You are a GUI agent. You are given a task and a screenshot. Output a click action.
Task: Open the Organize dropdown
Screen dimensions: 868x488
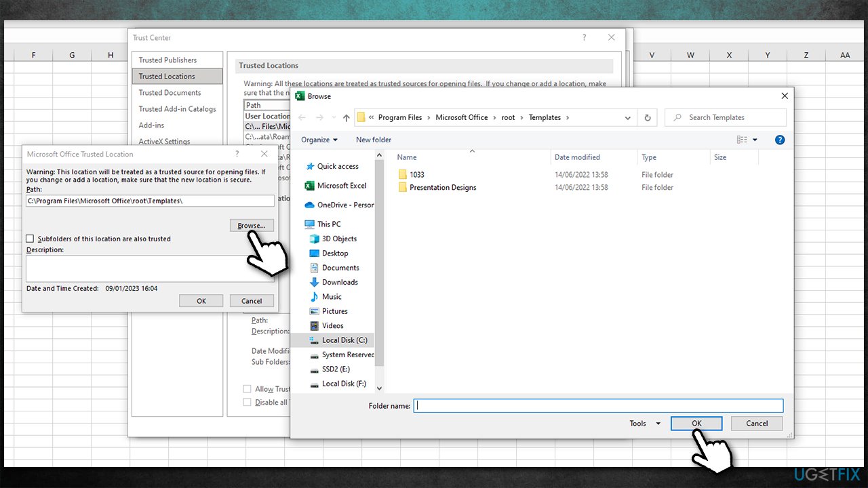point(319,140)
